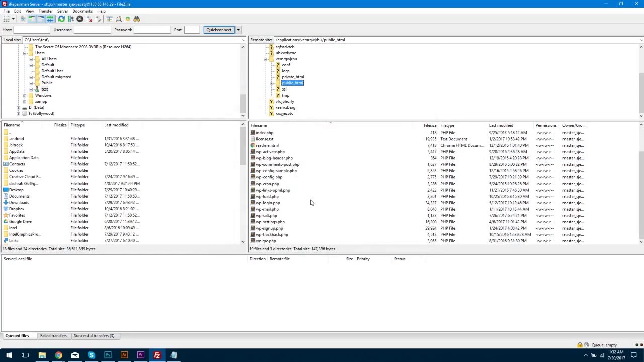
Task: Open the Edit menu
Action: point(17,11)
